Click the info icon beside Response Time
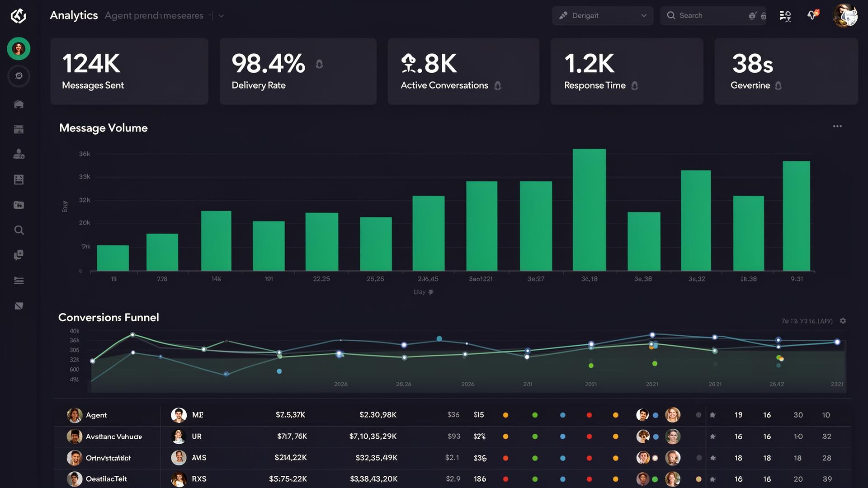Screen dimensions: 868x488 click(x=635, y=85)
